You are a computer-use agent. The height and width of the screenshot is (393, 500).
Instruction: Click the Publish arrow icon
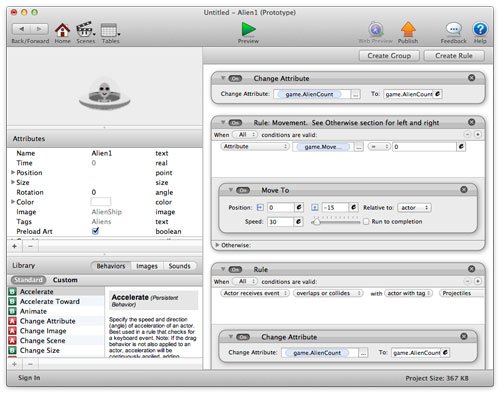click(x=408, y=29)
